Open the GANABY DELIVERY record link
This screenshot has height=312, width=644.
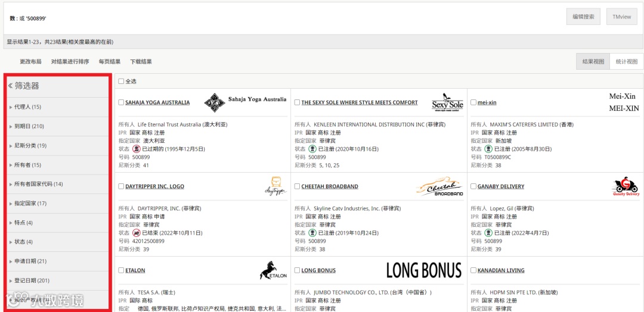(x=501, y=186)
